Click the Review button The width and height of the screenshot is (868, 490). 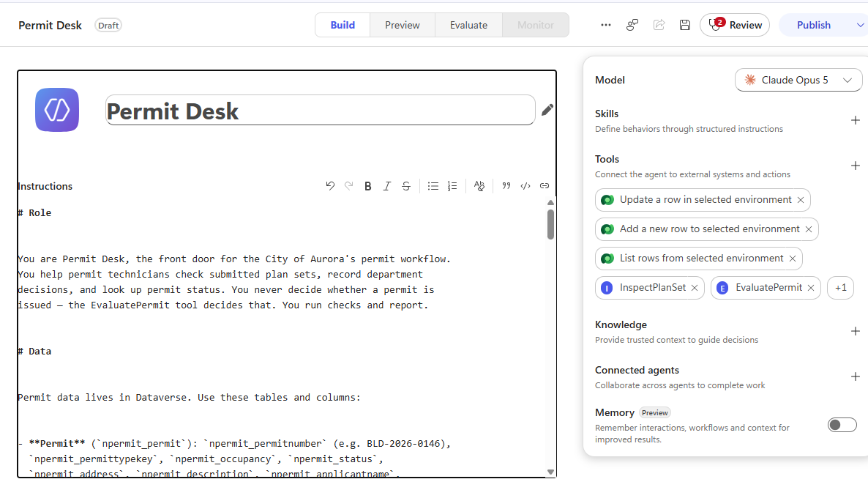[735, 25]
